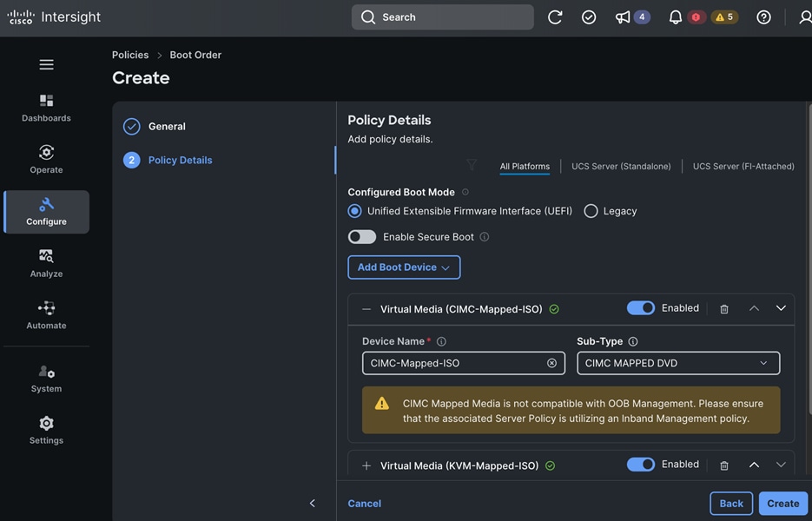
Task: Click the platform filter funnel icon
Action: 472,165
